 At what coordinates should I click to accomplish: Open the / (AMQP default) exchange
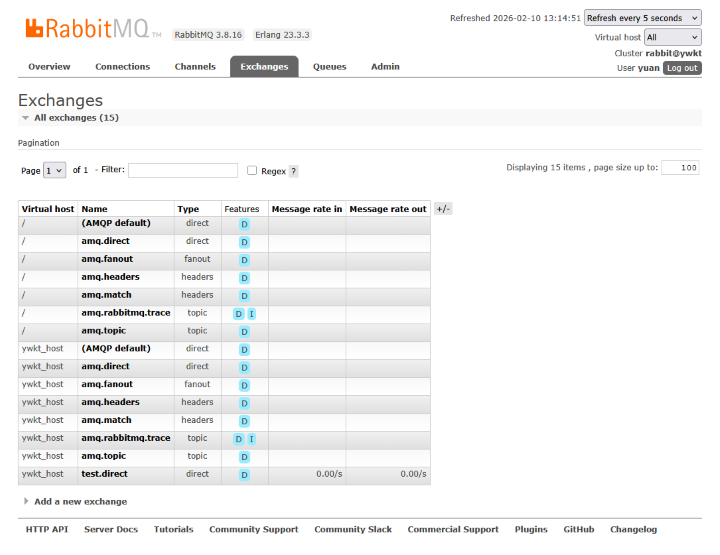coord(116,223)
